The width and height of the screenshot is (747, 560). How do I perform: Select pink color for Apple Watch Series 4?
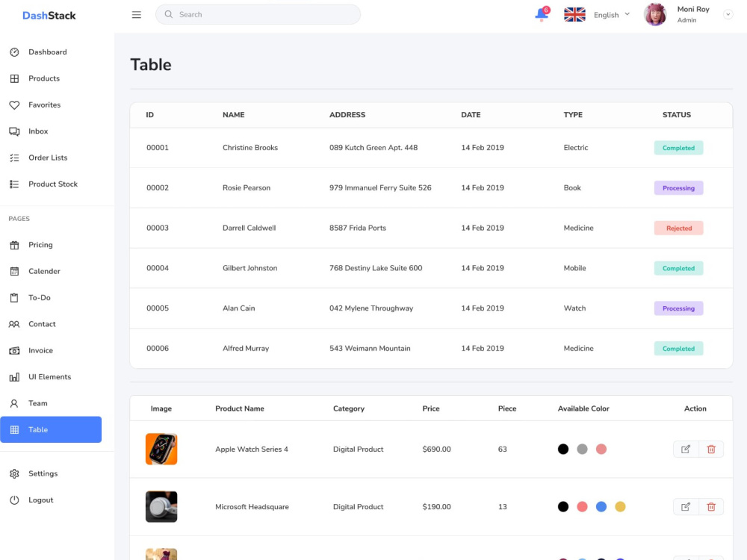[601, 449]
